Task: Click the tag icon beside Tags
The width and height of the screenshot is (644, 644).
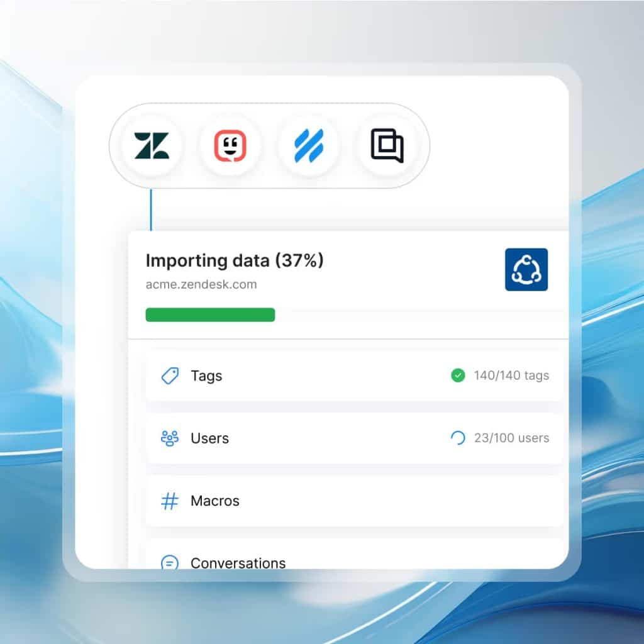Action: click(170, 376)
